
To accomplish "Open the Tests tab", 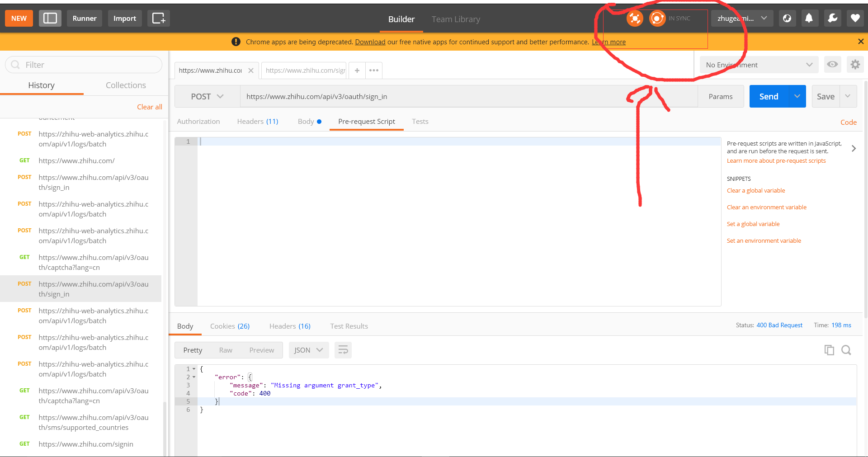I will tap(420, 121).
